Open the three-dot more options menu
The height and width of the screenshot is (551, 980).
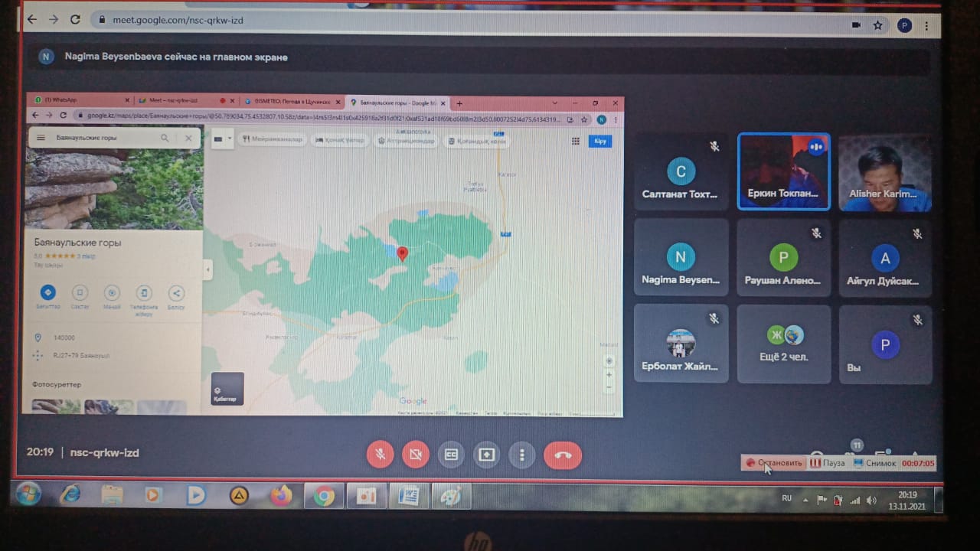click(521, 455)
